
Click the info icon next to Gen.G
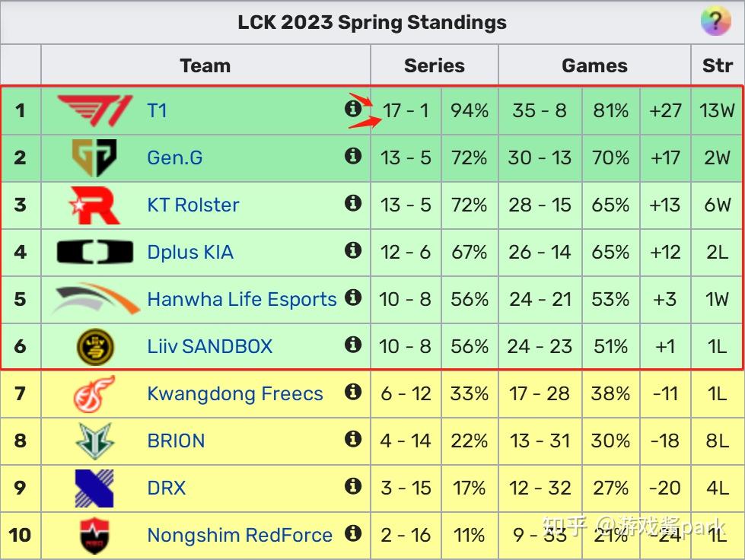[x=352, y=157]
